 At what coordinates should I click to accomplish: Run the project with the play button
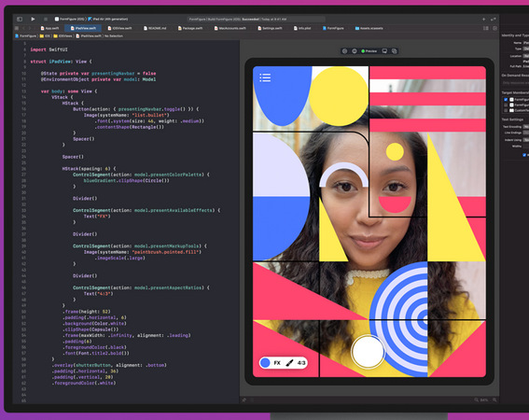tap(33, 20)
